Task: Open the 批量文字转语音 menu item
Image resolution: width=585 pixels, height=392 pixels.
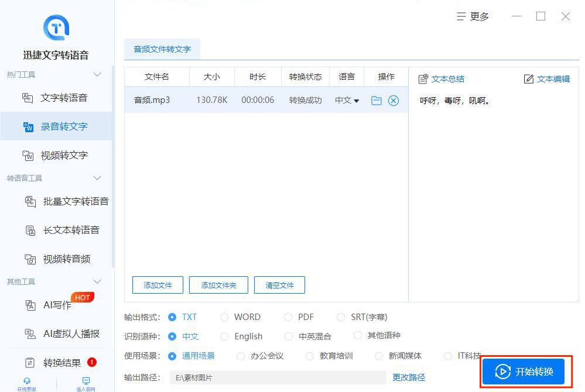Action: pos(56,202)
